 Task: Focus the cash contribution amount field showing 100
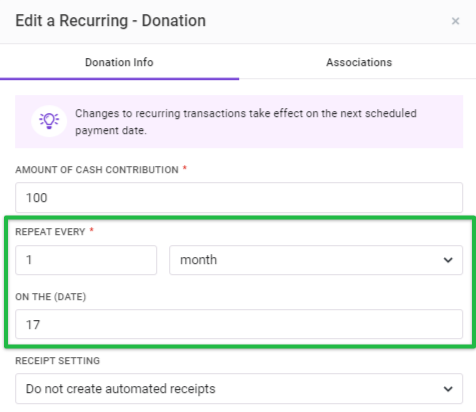coord(239,197)
